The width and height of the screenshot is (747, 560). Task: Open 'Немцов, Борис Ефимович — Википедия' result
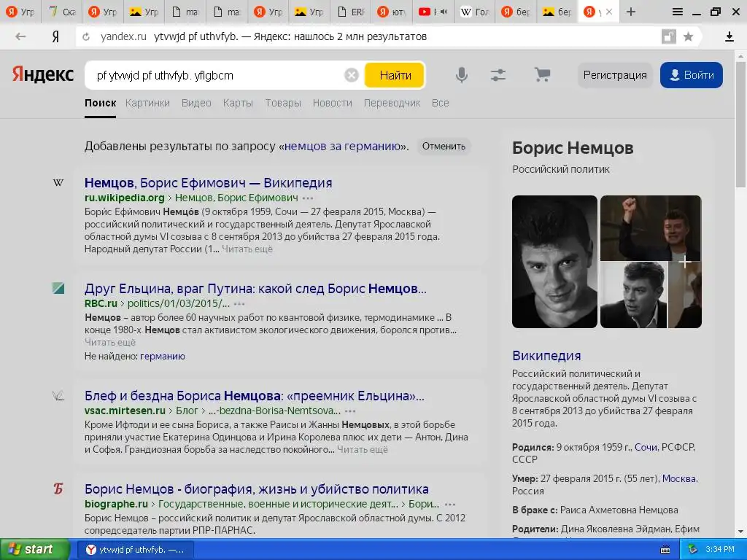click(208, 183)
